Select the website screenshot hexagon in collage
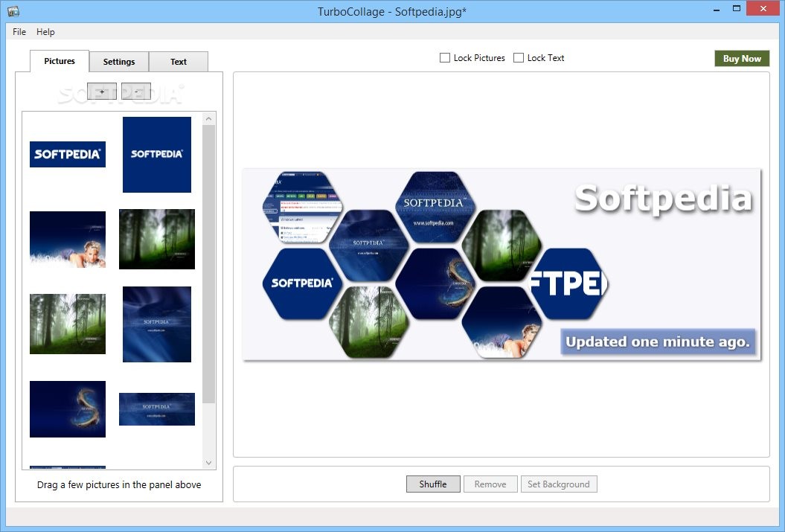The height and width of the screenshot is (532, 785). coord(302,207)
